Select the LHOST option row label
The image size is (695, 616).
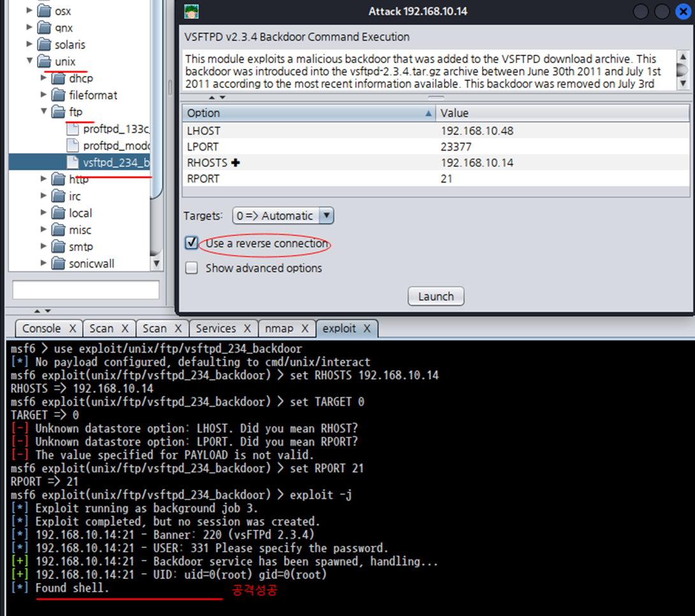[203, 131]
